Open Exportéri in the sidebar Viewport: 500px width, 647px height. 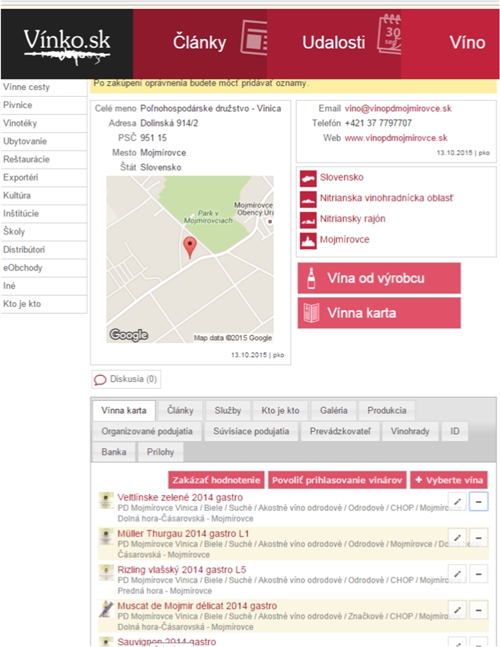point(44,177)
